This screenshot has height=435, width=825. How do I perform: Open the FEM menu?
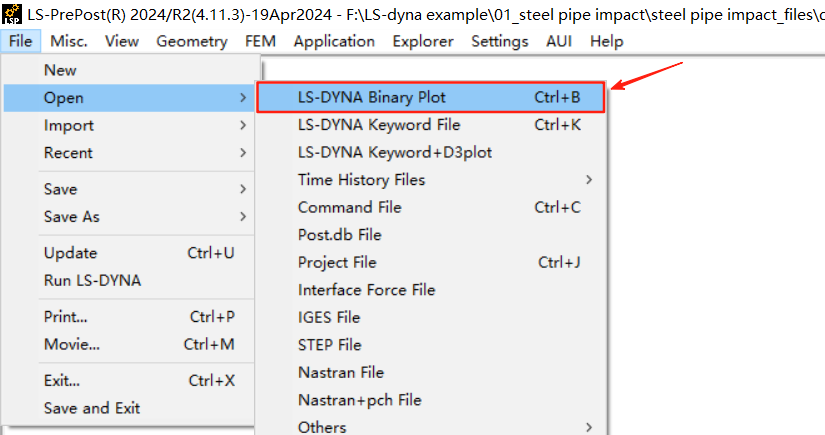coord(260,41)
